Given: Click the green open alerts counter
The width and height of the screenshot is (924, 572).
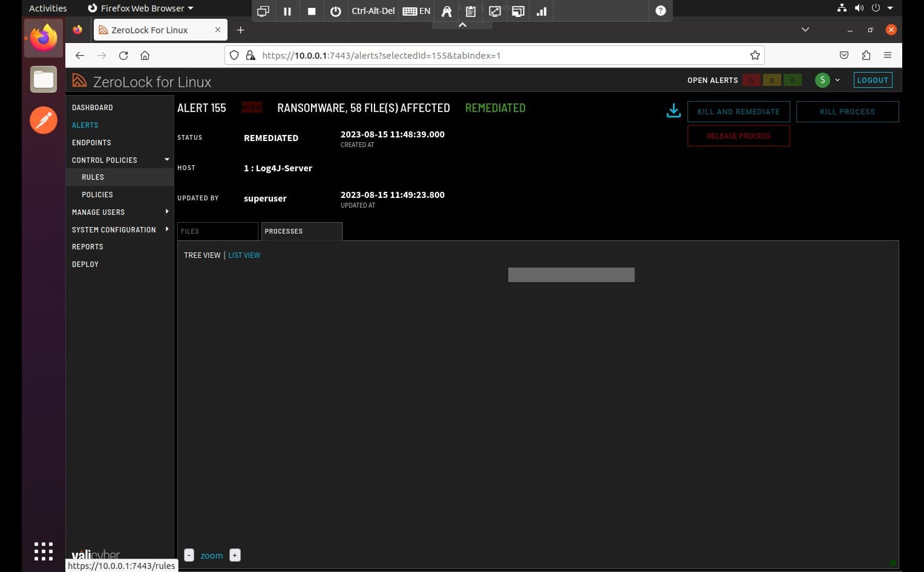Looking at the screenshot, I should 792,80.
